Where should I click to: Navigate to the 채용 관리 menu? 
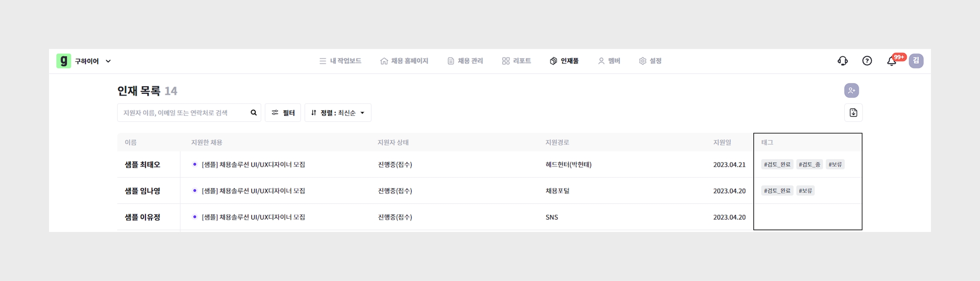465,61
